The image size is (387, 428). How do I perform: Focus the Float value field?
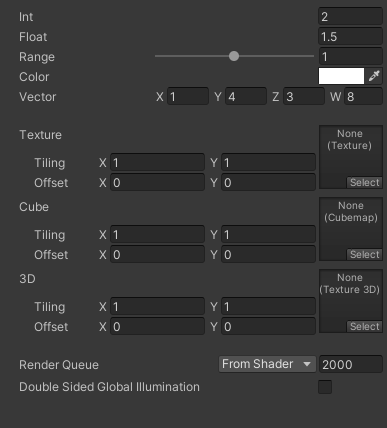[350, 36]
